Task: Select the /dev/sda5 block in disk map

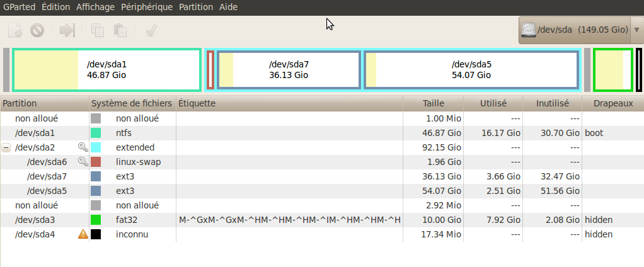Action: [x=471, y=70]
